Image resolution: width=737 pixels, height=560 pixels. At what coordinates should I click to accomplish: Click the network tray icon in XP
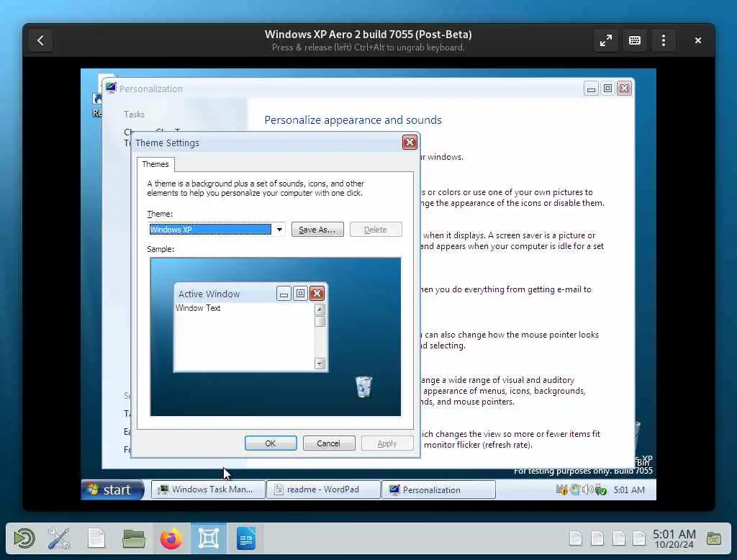click(x=575, y=490)
